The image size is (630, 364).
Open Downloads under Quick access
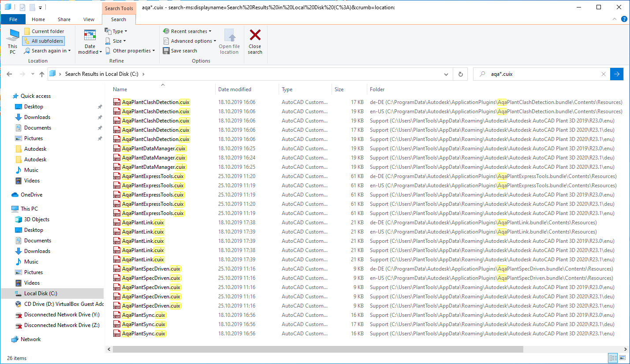[x=37, y=117]
